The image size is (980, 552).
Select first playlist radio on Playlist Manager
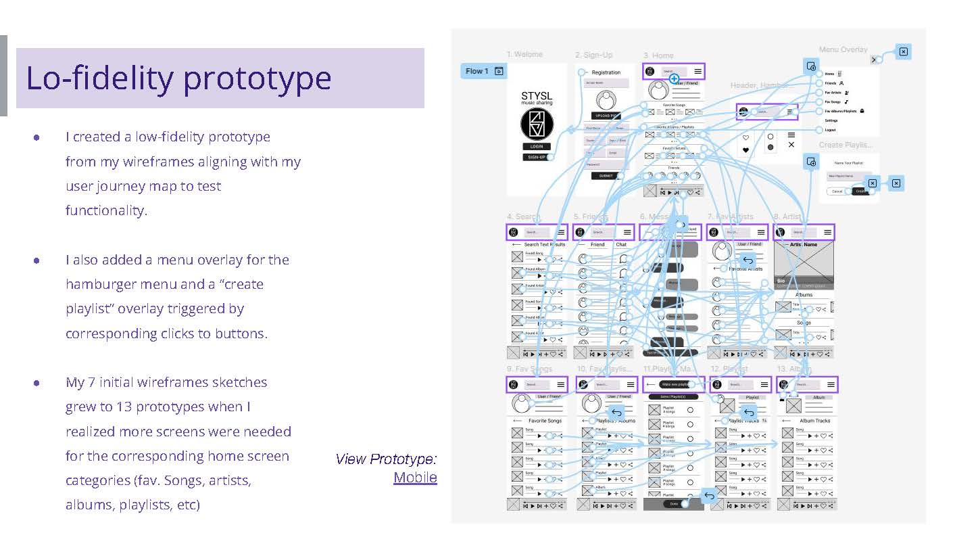pyautogui.click(x=690, y=410)
